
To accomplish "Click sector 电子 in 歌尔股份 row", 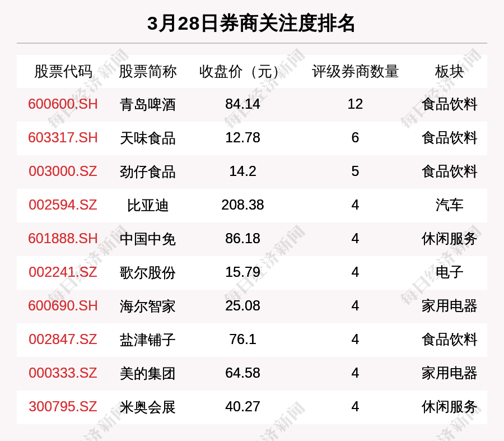I will click(449, 272).
